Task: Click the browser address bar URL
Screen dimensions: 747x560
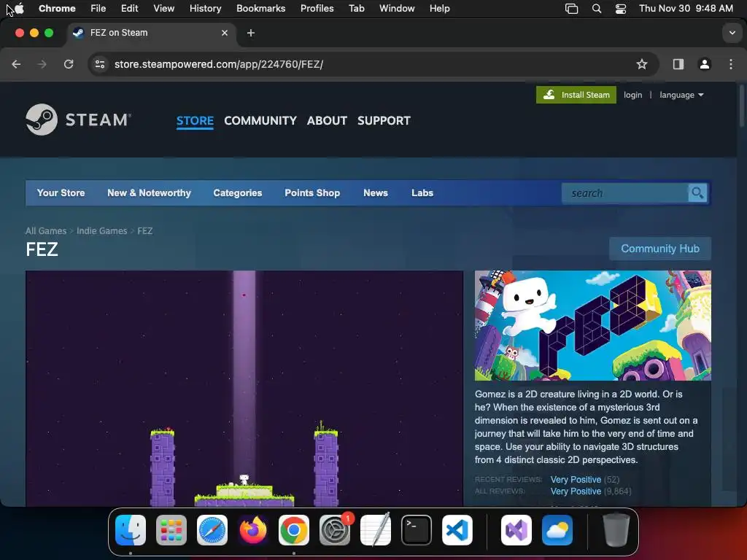Action: [x=219, y=64]
